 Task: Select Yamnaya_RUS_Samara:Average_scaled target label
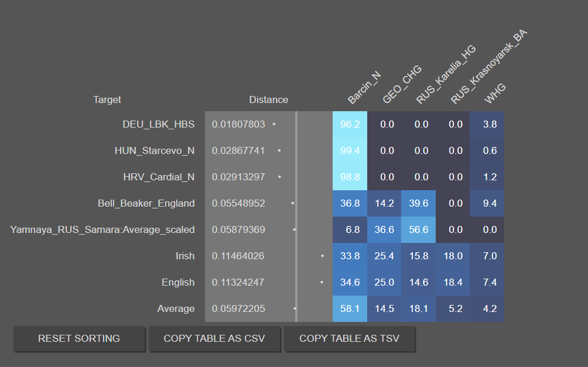(x=102, y=229)
